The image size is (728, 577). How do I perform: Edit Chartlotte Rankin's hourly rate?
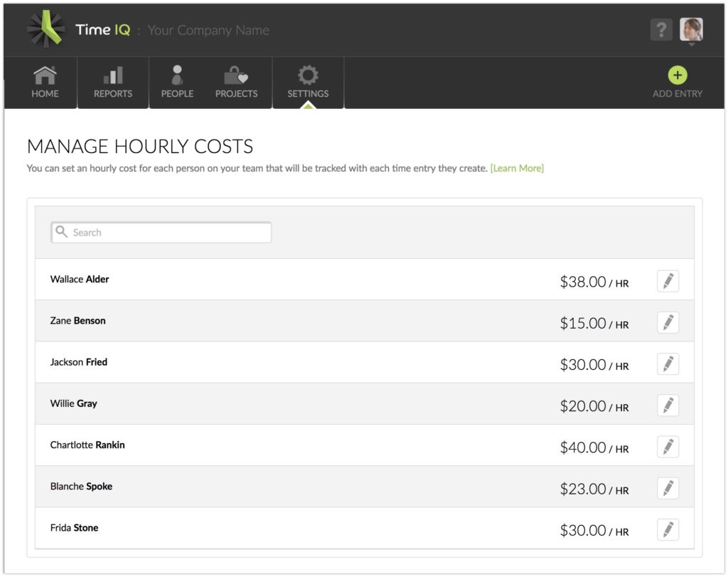pyautogui.click(x=667, y=447)
